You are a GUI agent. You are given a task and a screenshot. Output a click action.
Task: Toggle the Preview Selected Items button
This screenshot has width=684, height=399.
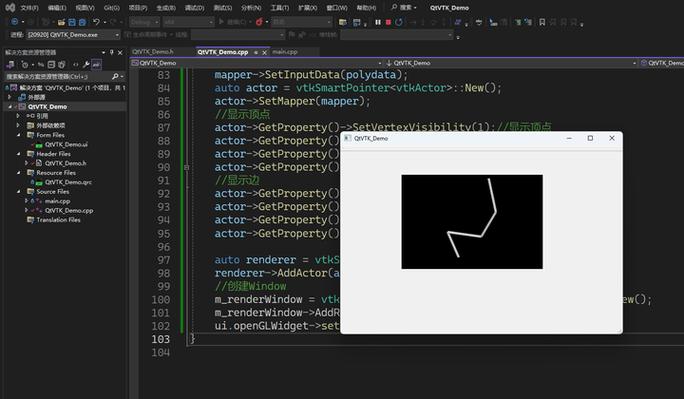point(96,65)
